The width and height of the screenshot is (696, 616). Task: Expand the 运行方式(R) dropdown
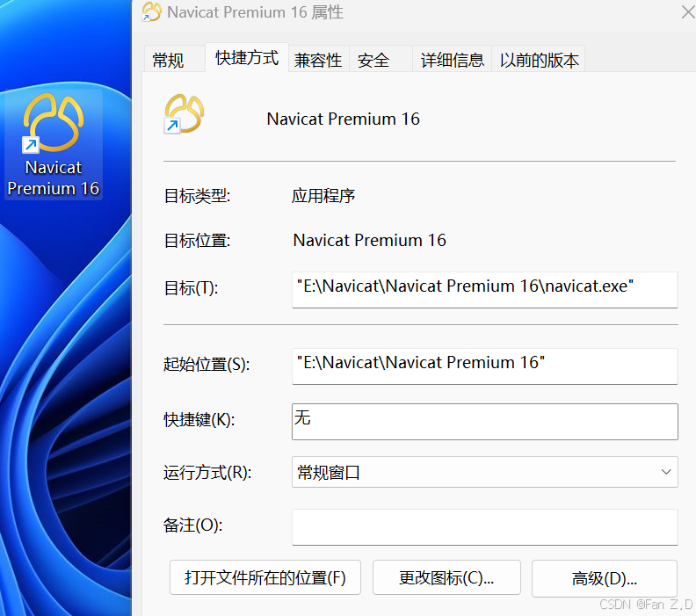point(485,472)
